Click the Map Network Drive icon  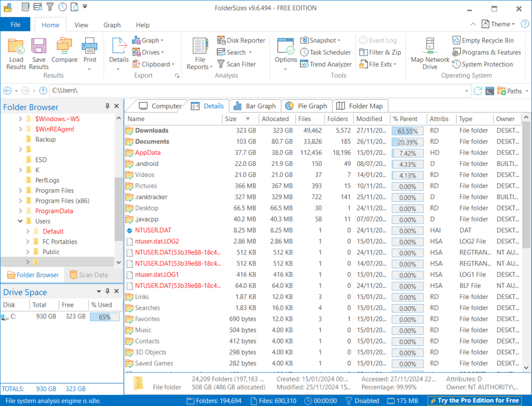tap(430, 46)
